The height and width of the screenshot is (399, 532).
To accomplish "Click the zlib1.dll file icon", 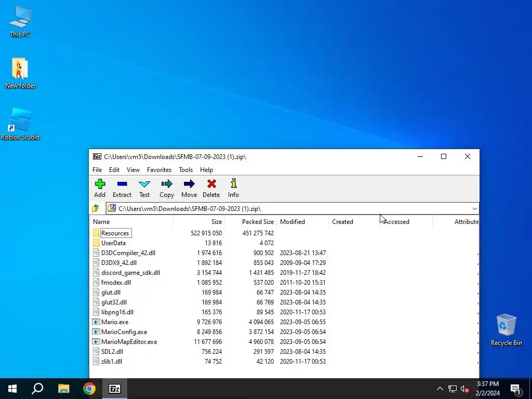I will [x=96, y=362].
